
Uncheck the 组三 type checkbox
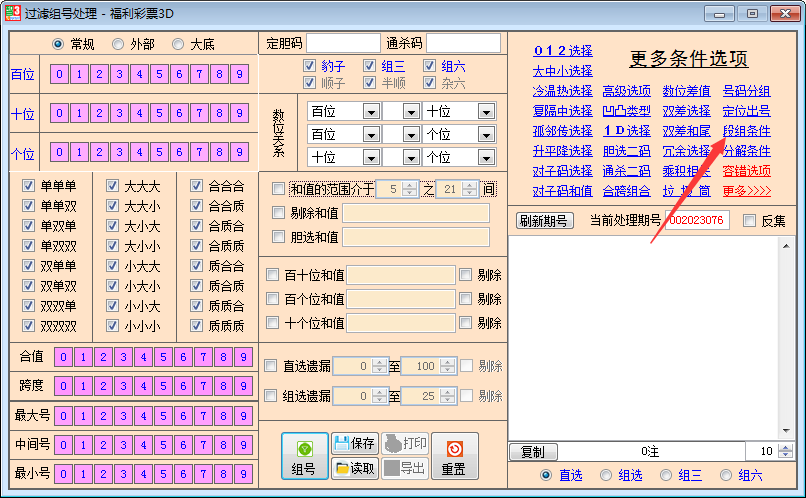click(370, 66)
